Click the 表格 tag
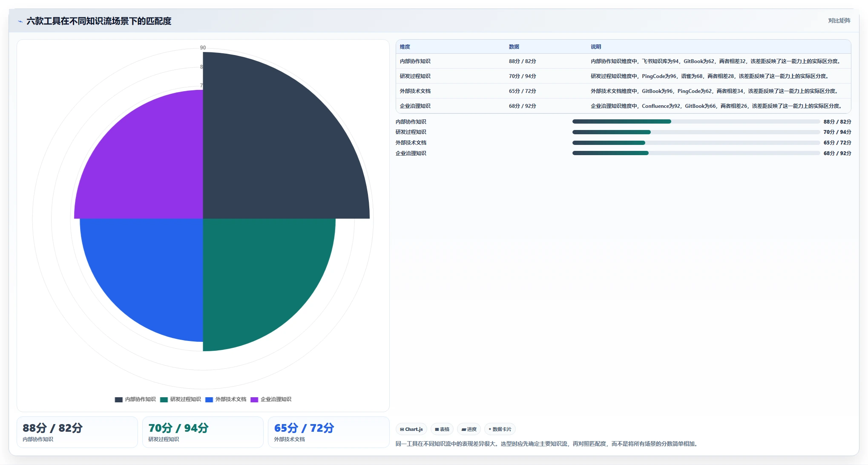Screen dimensions: 868x465 pos(442,429)
